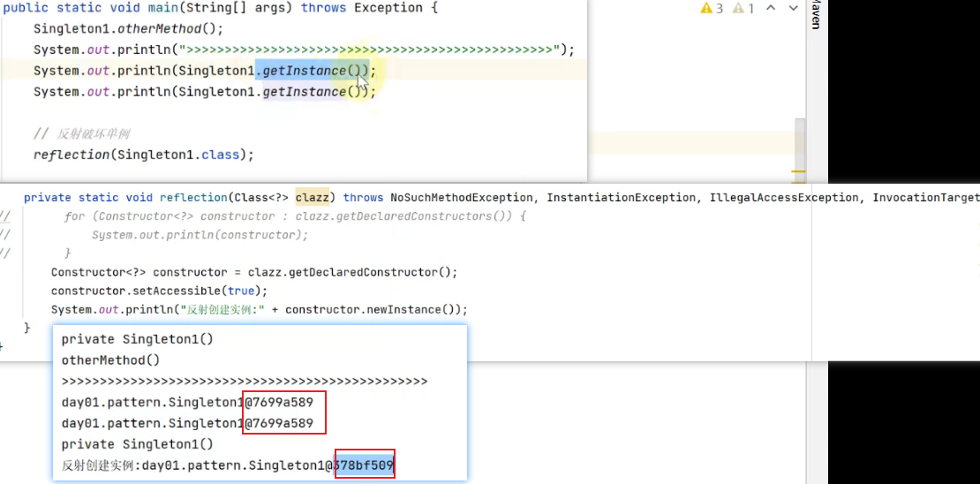Click the highlighted clazz parameter

pos(312,198)
